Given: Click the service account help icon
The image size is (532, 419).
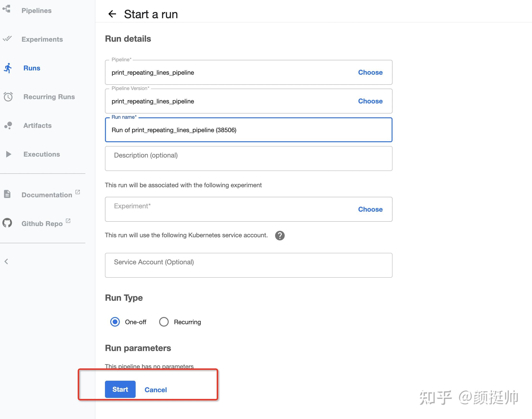Looking at the screenshot, I should (280, 236).
